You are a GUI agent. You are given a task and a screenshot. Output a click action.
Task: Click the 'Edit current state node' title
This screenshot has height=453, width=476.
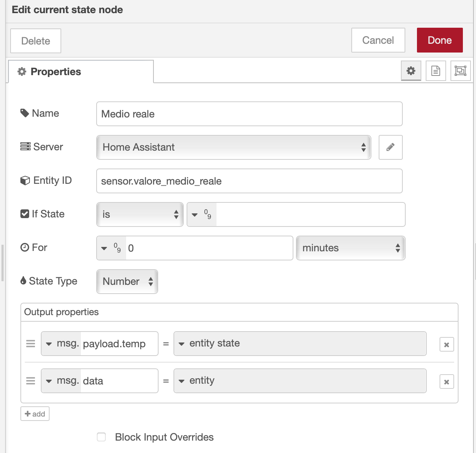[67, 10]
